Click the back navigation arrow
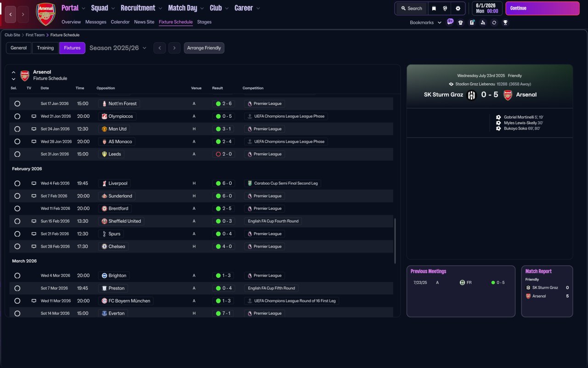Screen dimensions: 588x368 click(x=11, y=14)
